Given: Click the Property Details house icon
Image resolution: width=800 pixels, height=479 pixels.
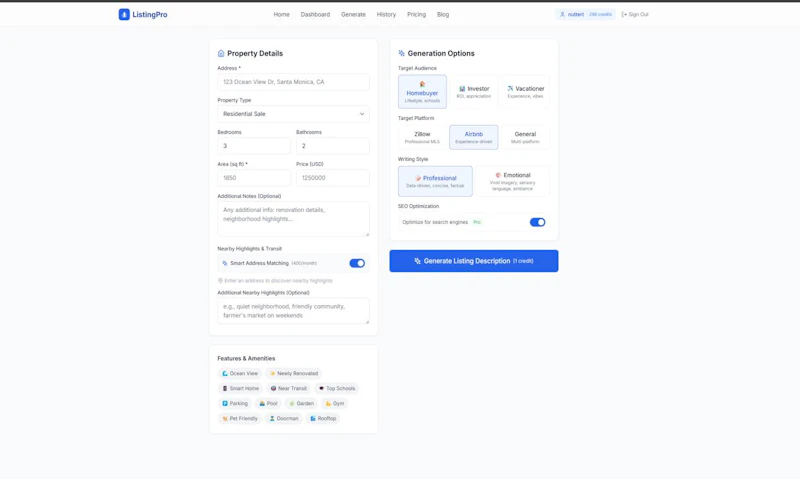Looking at the screenshot, I should (221, 53).
